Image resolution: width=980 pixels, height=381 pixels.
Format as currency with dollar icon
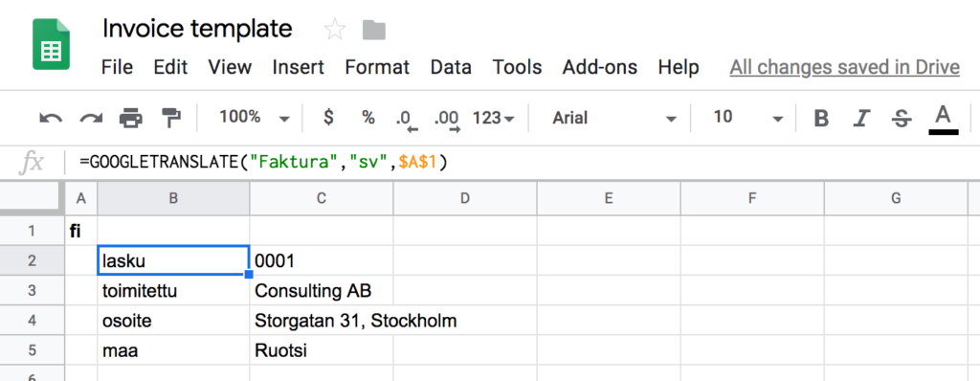[x=329, y=117]
